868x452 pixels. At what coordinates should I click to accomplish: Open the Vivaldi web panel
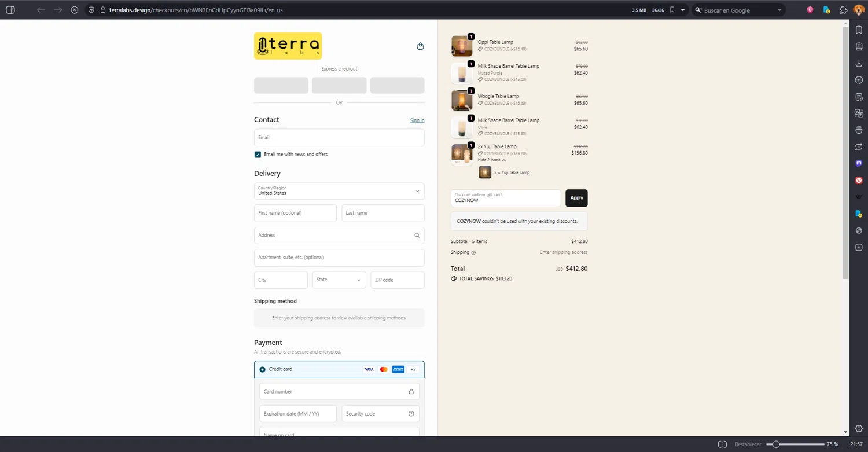[859, 181]
